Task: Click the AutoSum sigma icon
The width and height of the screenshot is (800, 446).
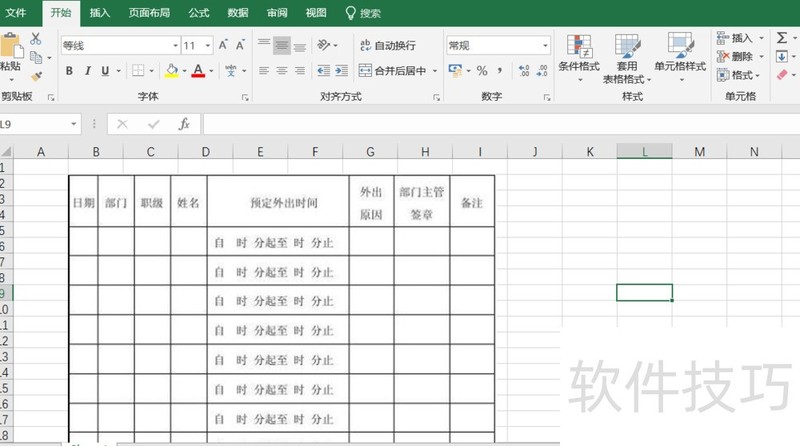Action: [x=781, y=38]
